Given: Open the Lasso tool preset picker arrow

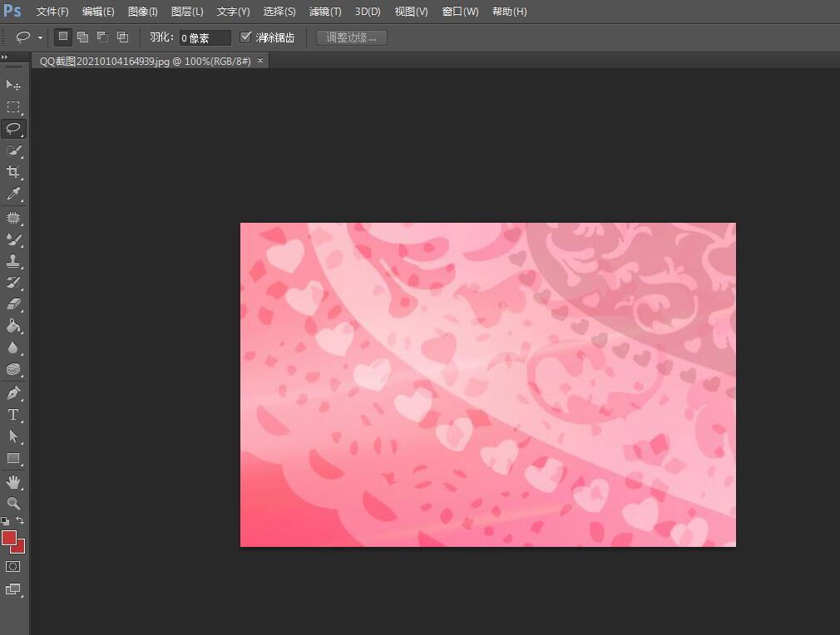Looking at the screenshot, I should pyautogui.click(x=40, y=38).
